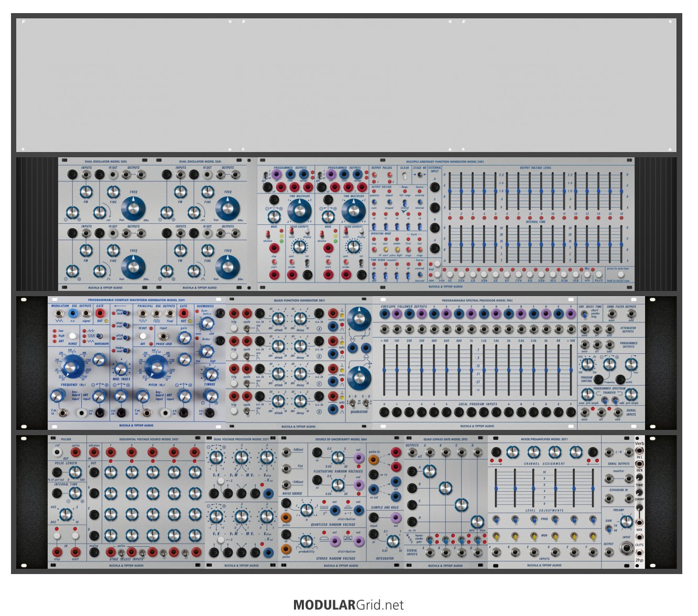The image size is (698, 616).
Task: Move the <100 band slider on Spectral Processor
Action: (385, 370)
